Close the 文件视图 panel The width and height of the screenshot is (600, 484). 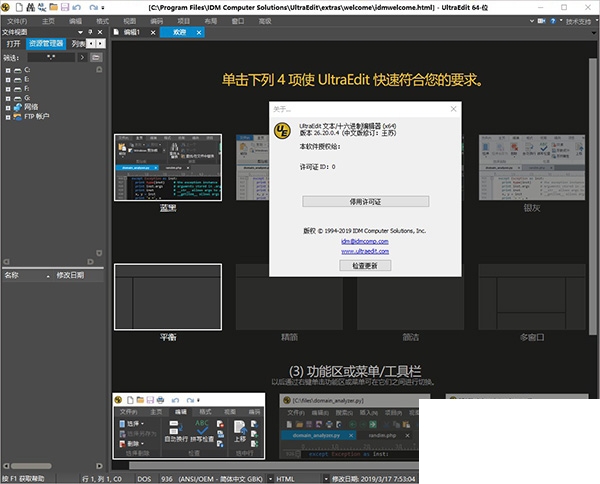click(100, 32)
